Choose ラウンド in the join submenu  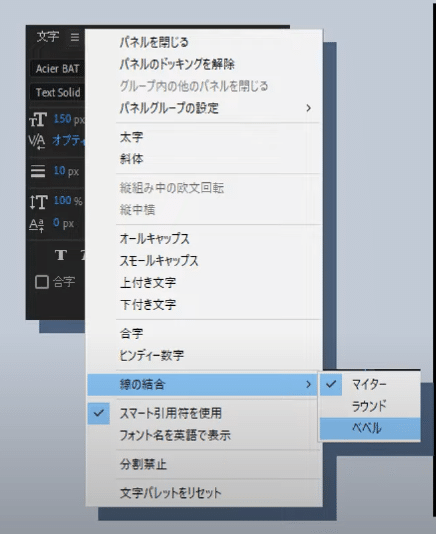coord(369,406)
